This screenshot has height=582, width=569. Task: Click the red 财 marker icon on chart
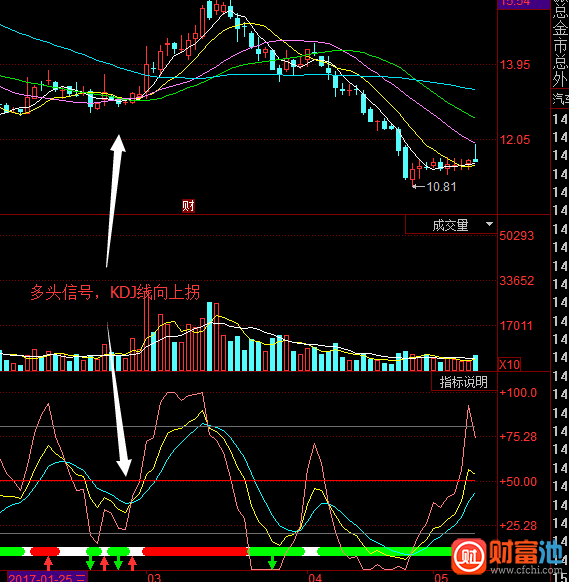click(188, 206)
